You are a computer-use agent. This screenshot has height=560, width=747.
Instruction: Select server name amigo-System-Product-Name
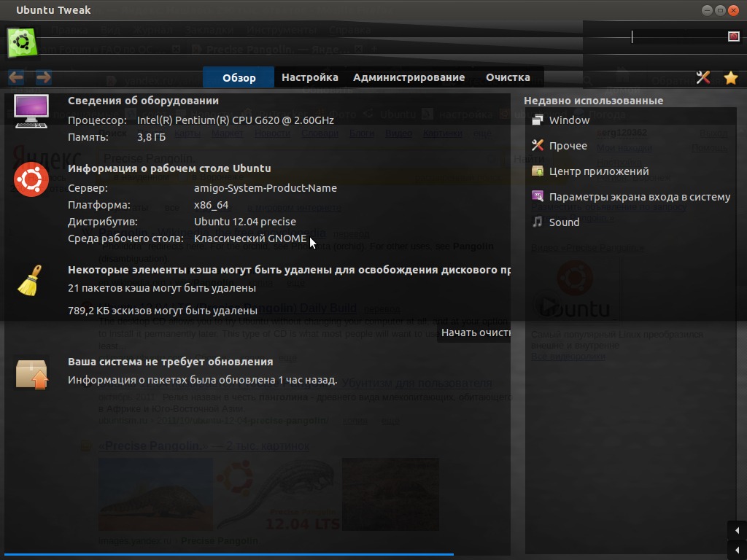(x=266, y=188)
